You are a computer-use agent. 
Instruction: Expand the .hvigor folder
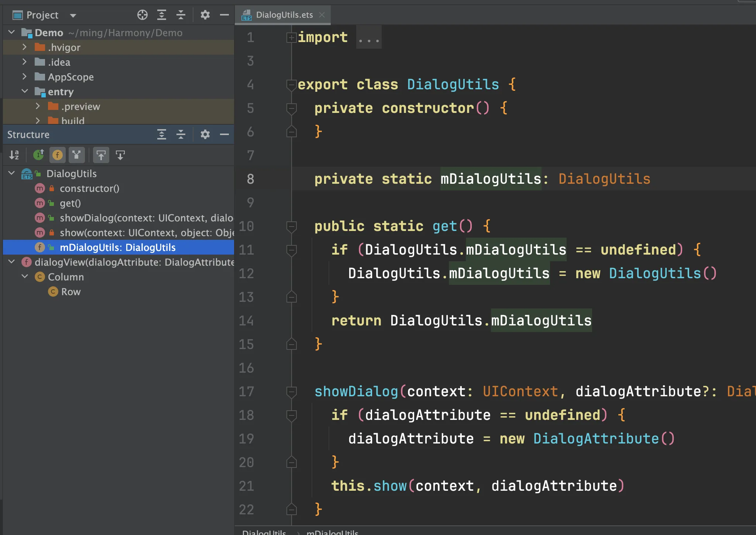(24, 47)
